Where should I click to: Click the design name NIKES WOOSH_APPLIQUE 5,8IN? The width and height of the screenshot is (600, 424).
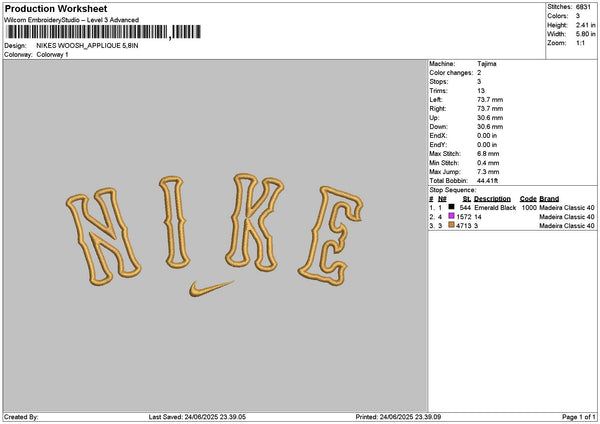click(87, 46)
